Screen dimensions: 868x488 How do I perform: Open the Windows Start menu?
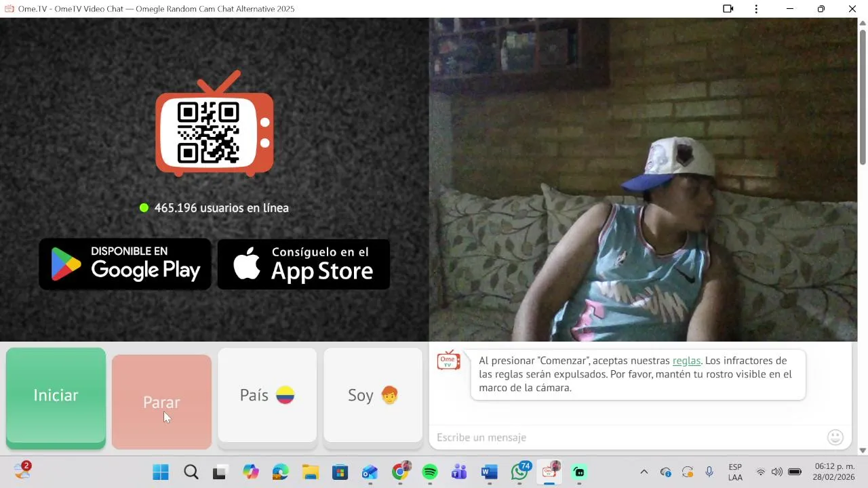click(x=161, y=472)
